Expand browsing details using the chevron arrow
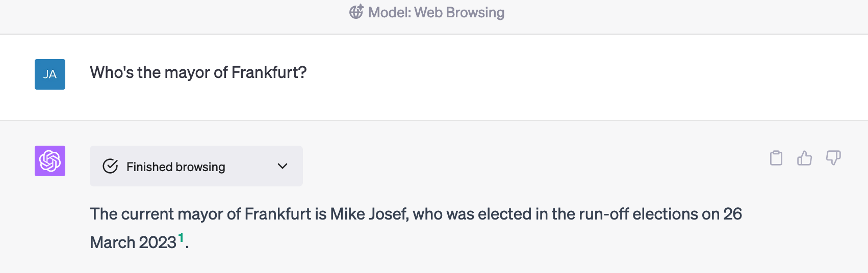 click(x=283, y=166)
